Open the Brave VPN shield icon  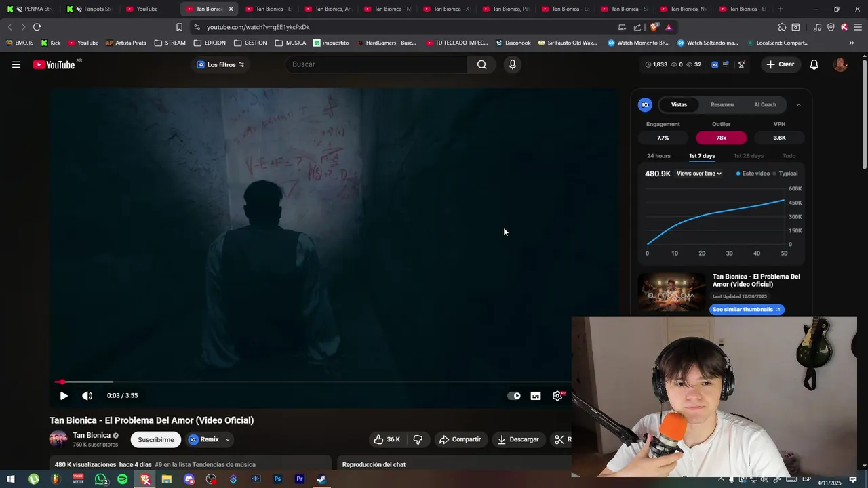[x=831, y=27]
